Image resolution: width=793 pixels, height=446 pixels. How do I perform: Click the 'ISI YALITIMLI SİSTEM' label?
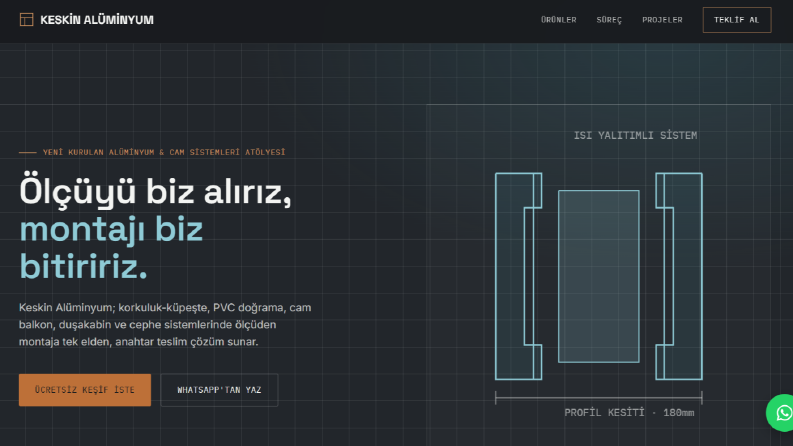click(x=635, y=135)
